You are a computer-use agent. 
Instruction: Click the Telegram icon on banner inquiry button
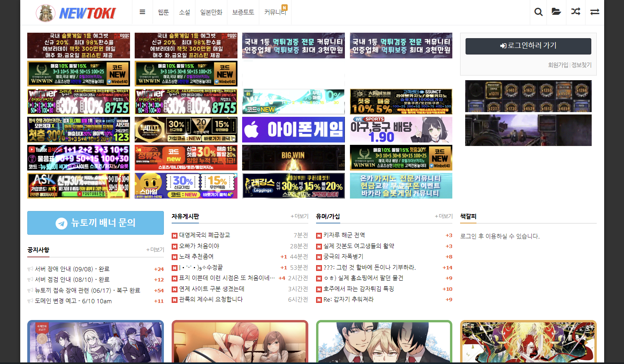pos(62,223)
